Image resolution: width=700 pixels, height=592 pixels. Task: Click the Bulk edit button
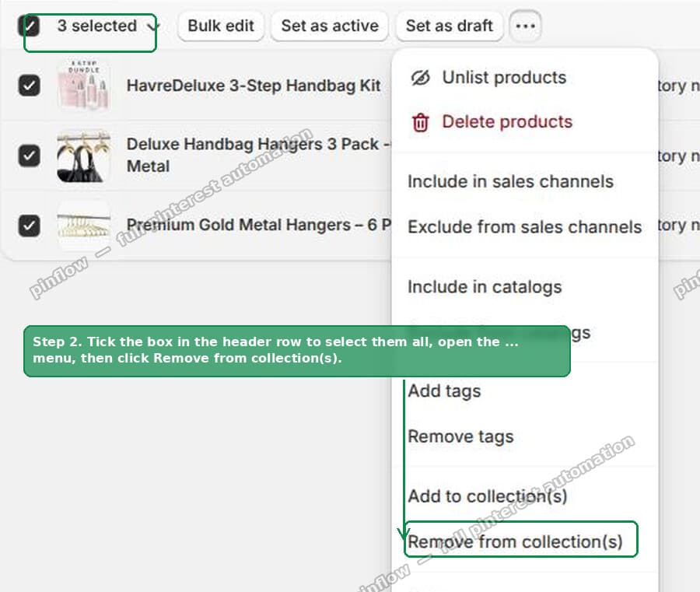(x=221, y=26)
